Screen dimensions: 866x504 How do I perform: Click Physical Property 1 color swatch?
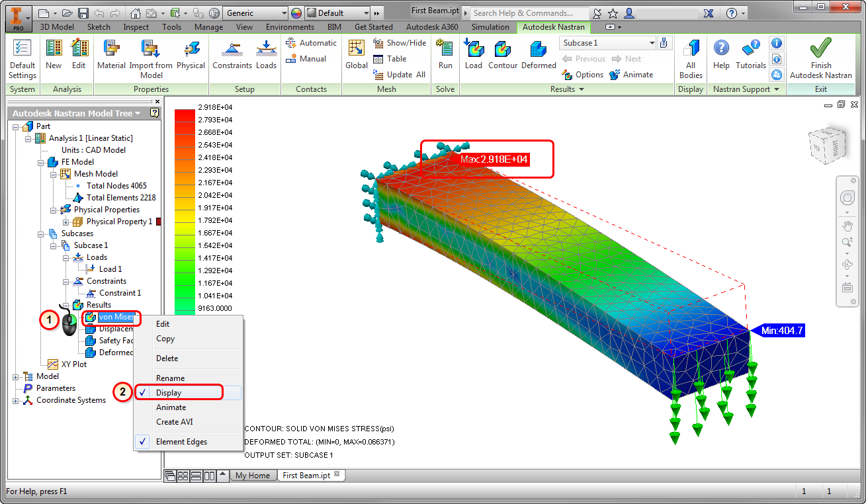159,222
